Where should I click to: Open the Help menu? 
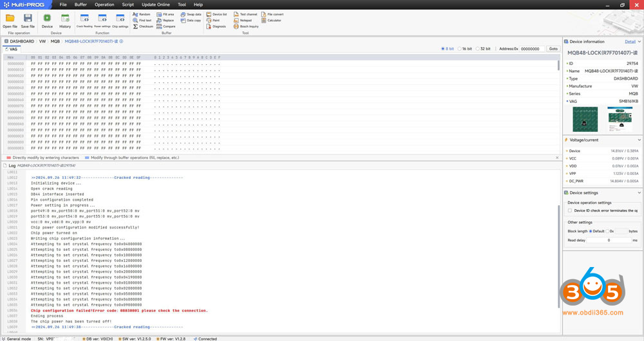(198, 5)
